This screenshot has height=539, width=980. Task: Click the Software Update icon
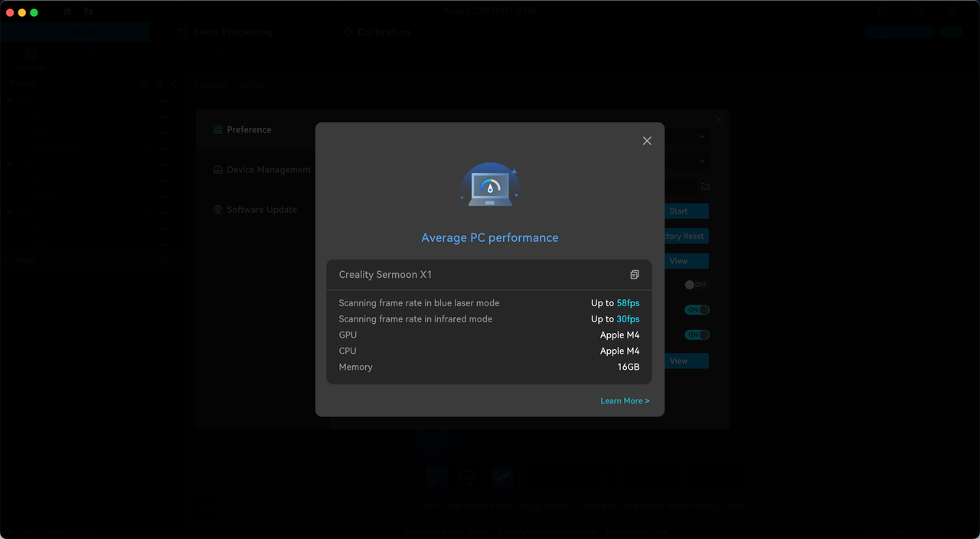click(218, 210)
